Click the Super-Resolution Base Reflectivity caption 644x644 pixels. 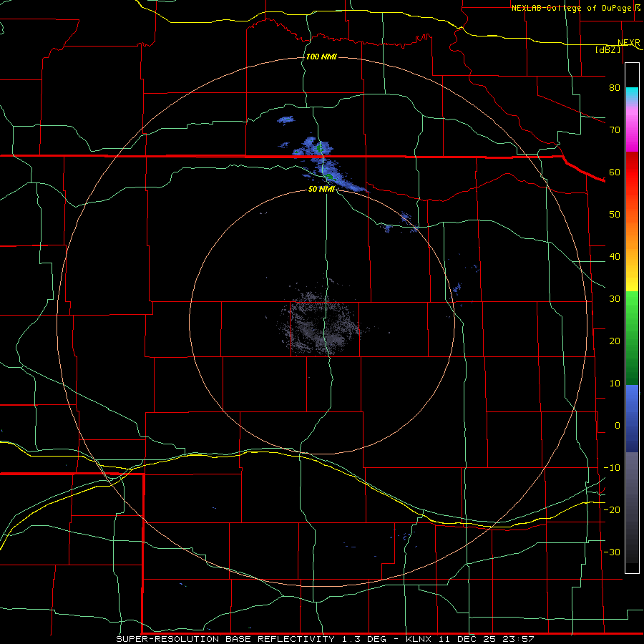point(225,639)
